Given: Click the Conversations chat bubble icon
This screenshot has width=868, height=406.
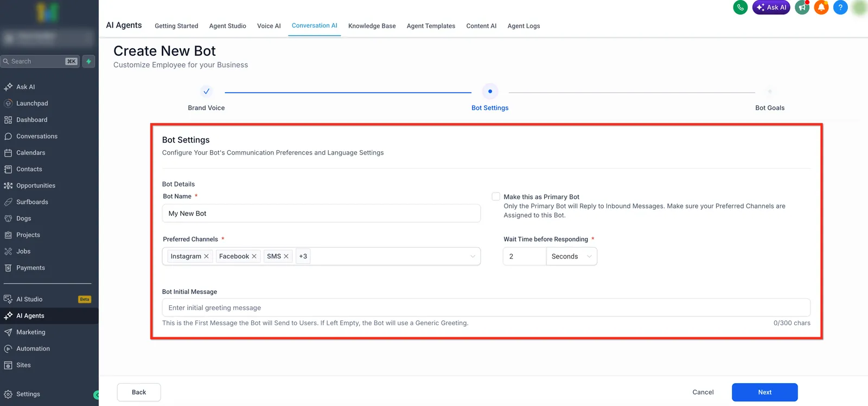Looking at the screenshot, I should 8,136.
